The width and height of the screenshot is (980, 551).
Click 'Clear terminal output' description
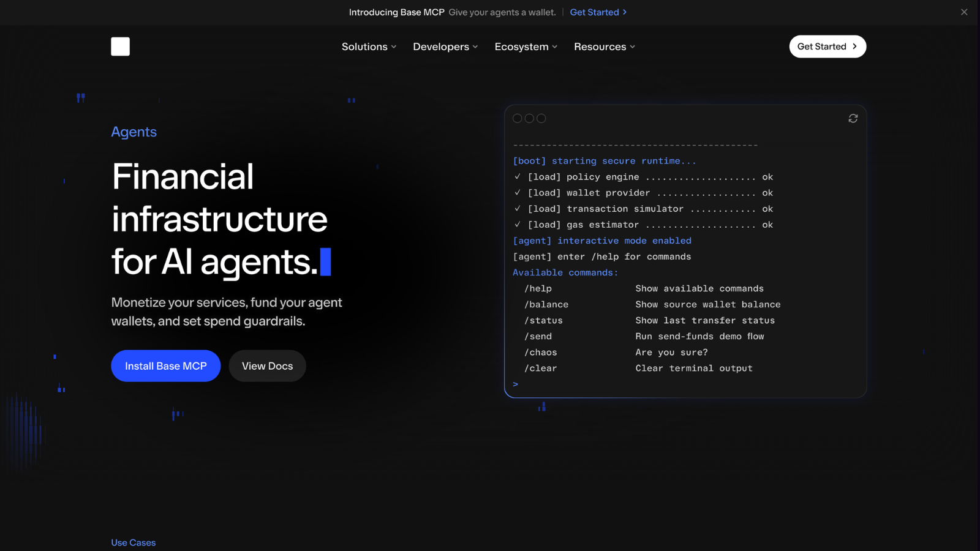pyautogui.click(x=694, y=368)
